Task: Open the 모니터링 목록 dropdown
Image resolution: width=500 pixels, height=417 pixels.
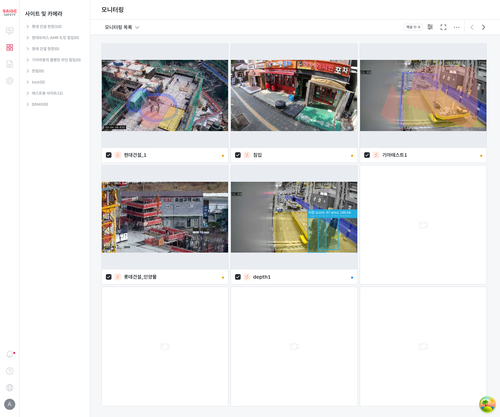Action: (x=122, y=27)
